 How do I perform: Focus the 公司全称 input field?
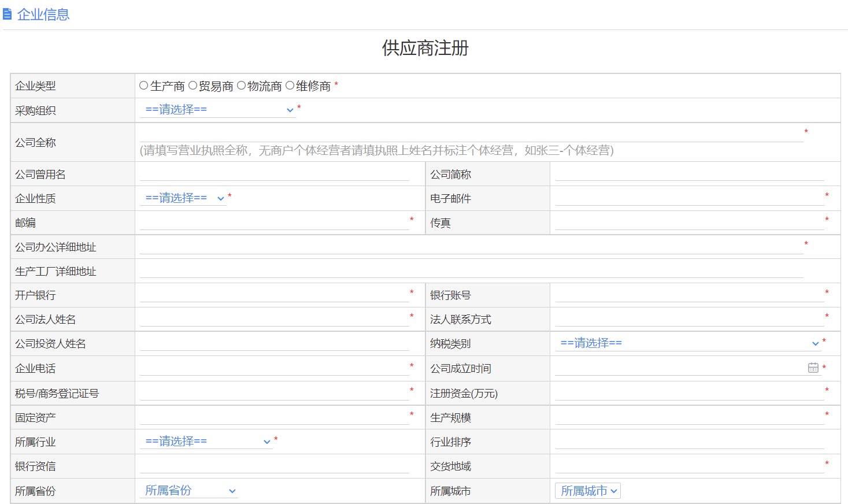pyautogui.click(x=471, y=134)
